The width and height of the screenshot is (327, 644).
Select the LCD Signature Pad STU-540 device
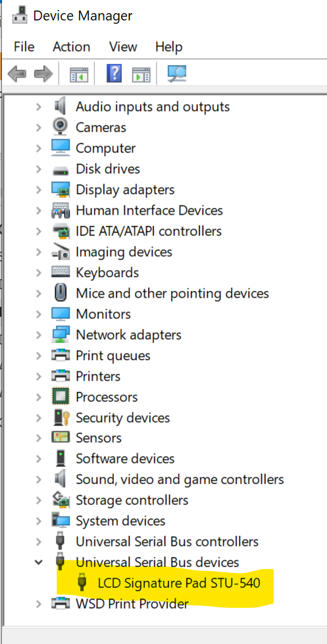179,583
